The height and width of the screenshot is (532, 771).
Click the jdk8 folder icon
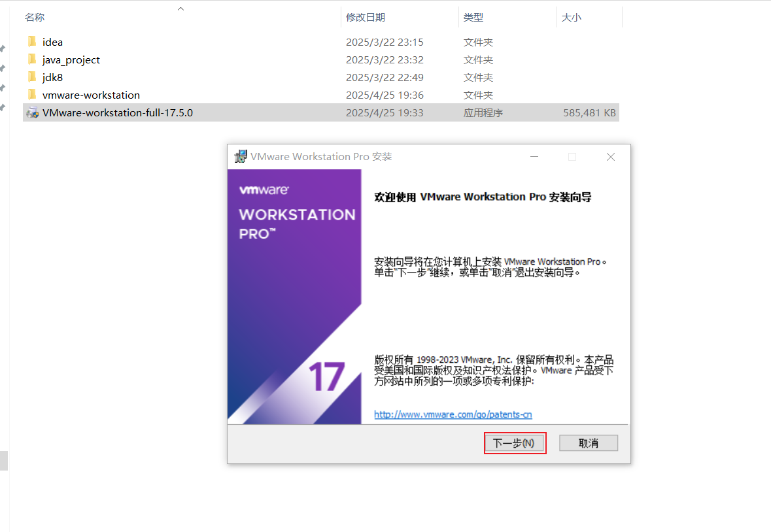point(33,77)
